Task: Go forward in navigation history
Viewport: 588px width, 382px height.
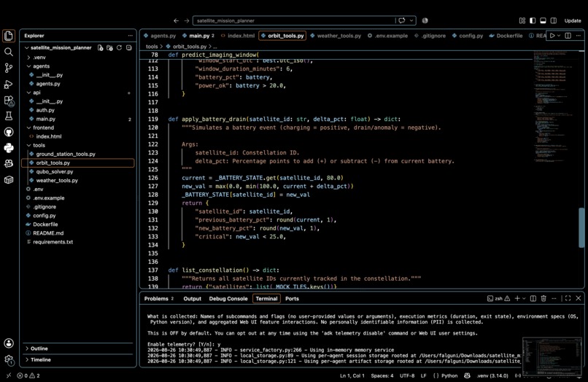Action: pos(187,20)
